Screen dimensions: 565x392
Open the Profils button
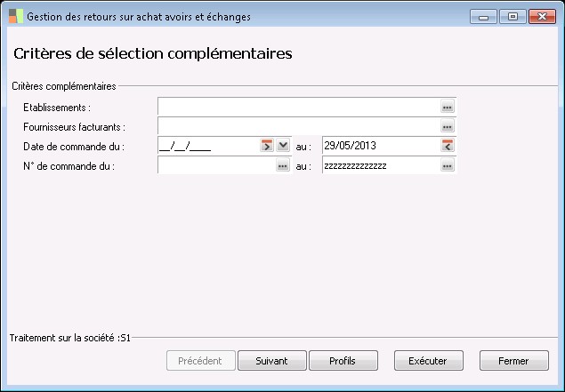tap(343, 361)
